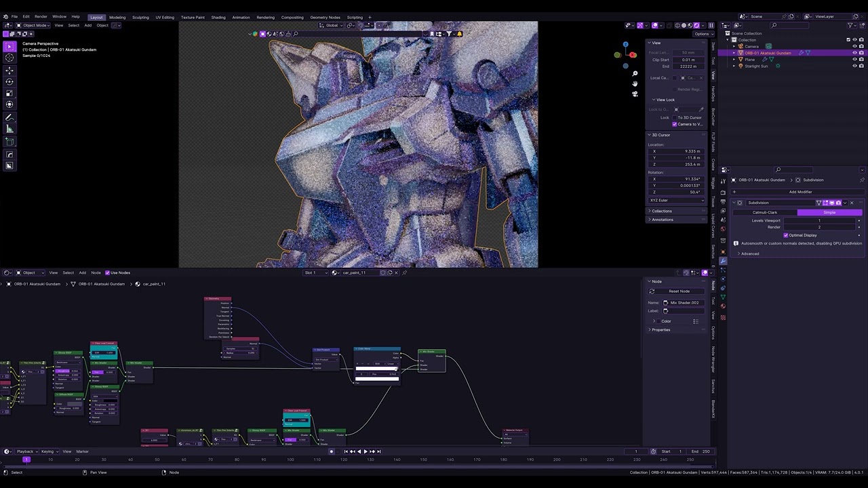This screenshot has width=868, height=488.
Task: Open the Modeling workspace tab
Action: coord(117,17)
